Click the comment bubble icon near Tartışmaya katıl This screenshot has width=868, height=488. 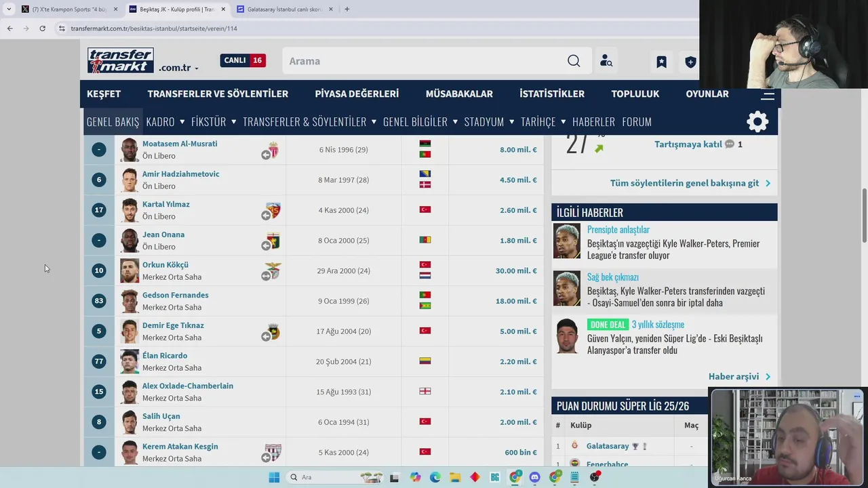click(730, 144)
